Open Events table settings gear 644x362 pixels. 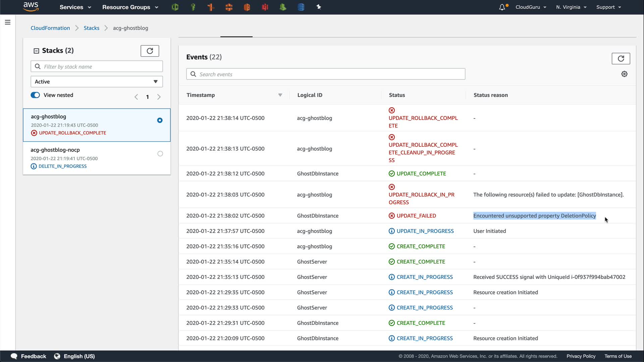click(x=624, y=74)
